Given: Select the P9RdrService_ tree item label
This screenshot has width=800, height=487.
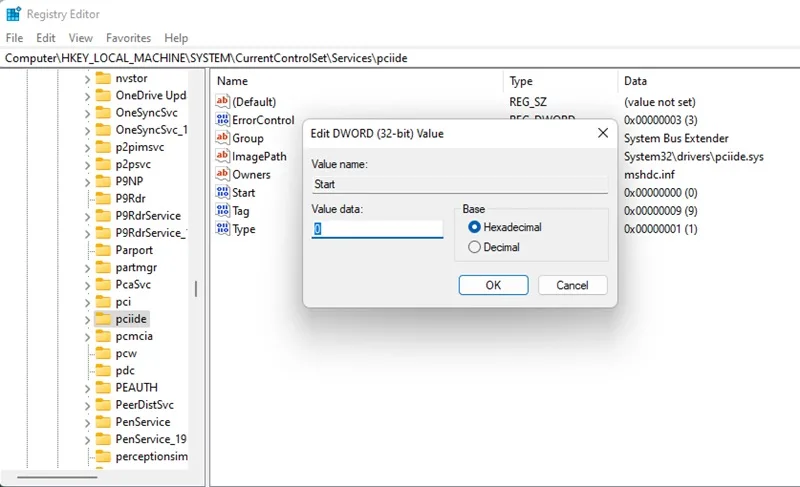Looking at the screenshot, I should pos(151,233).
